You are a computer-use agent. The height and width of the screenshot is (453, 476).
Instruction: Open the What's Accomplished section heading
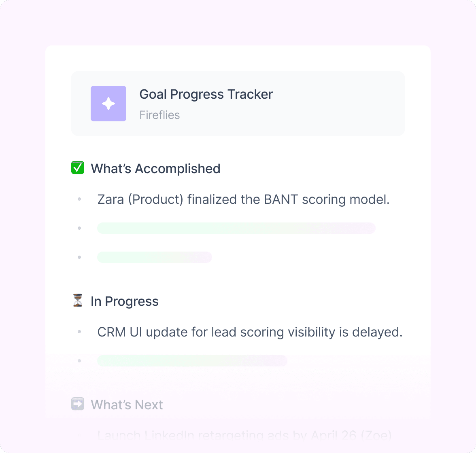(155, 169)
